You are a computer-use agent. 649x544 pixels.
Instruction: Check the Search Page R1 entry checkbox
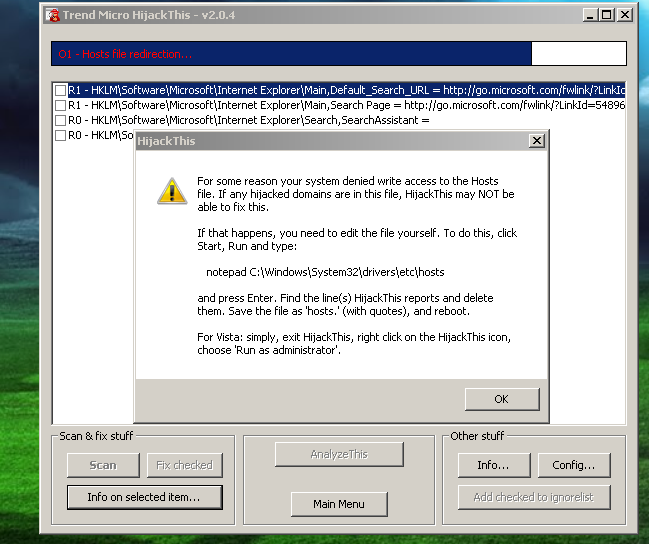[x=60, y=105]
